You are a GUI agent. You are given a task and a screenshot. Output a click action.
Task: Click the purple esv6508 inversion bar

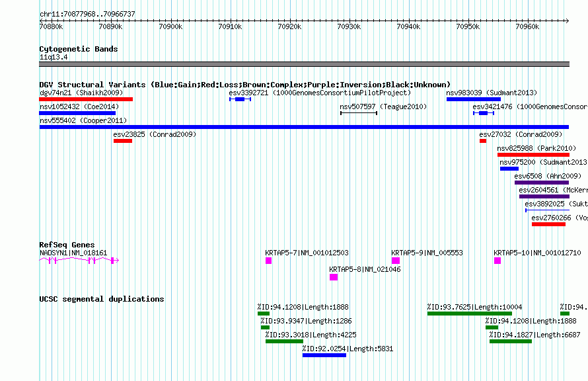[x=542, y=183]
